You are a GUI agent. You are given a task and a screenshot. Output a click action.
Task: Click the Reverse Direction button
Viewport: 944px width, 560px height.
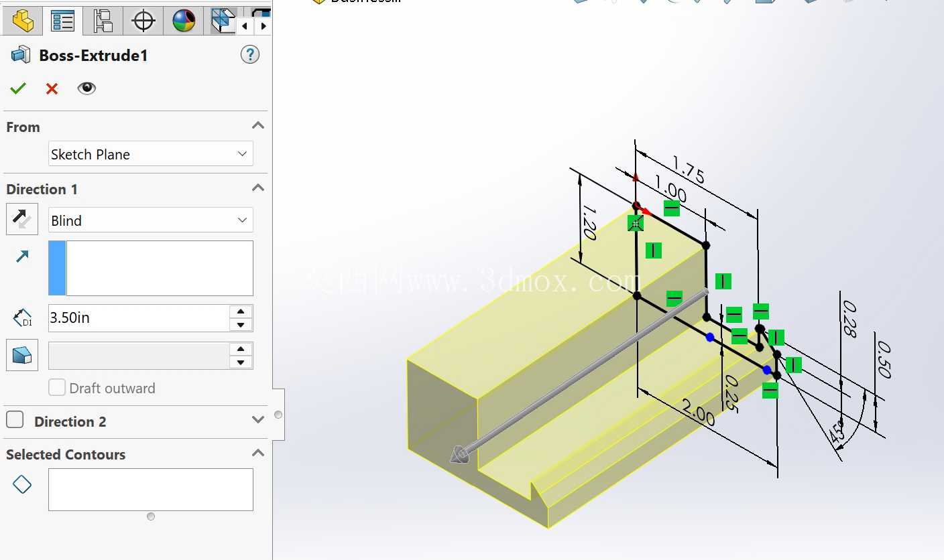point(22,219)
